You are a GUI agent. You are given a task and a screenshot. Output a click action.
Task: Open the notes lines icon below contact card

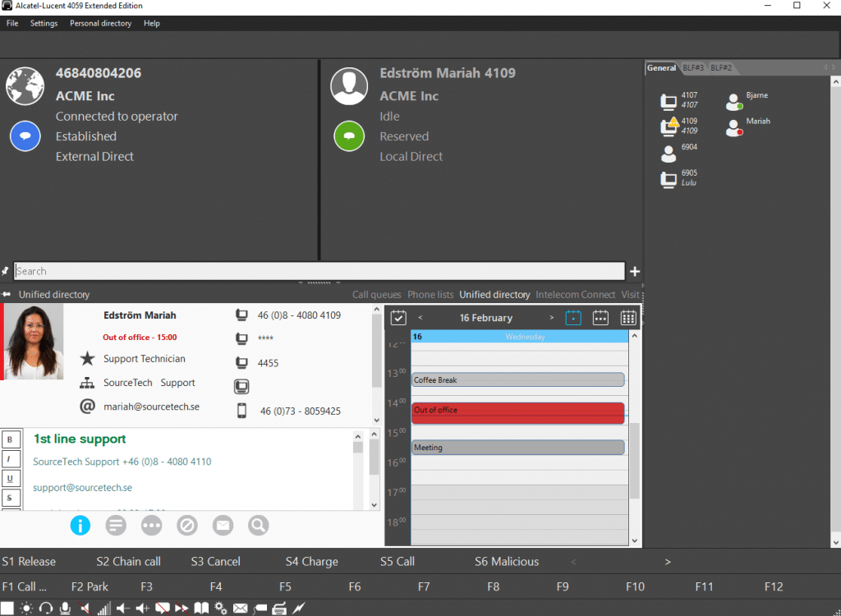[116, 526]
